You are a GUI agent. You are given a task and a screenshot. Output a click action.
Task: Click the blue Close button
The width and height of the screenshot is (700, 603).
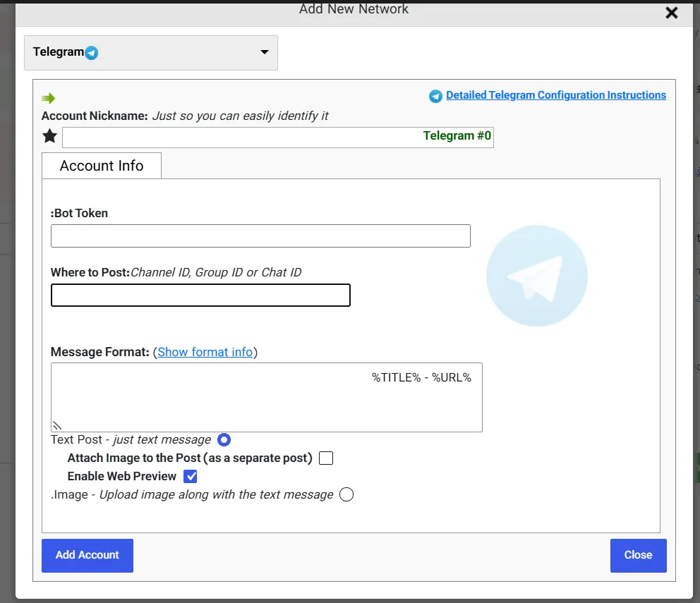(x=639, y=555)
